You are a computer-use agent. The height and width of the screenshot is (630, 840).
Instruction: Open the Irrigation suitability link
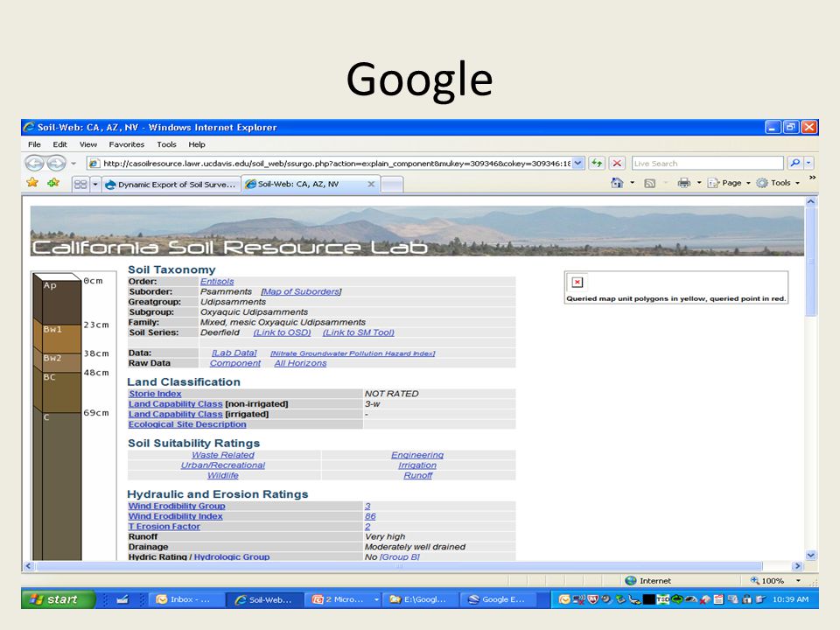point(417,465)
